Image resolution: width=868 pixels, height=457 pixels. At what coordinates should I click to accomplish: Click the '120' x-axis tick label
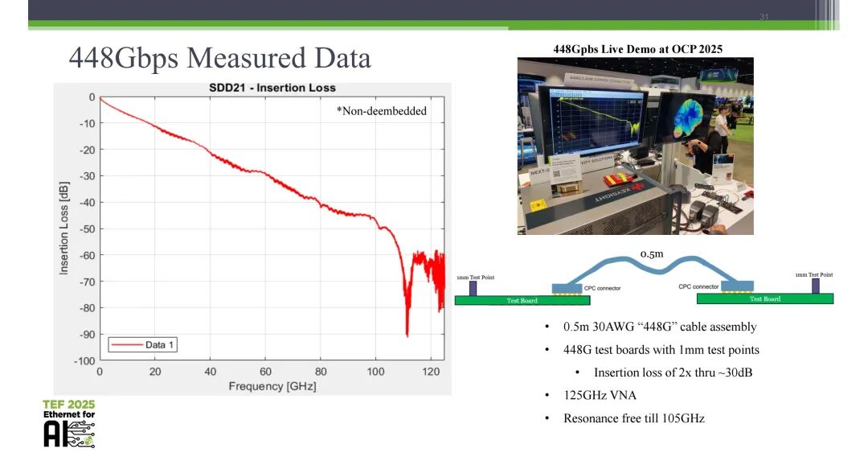(431, 372)
